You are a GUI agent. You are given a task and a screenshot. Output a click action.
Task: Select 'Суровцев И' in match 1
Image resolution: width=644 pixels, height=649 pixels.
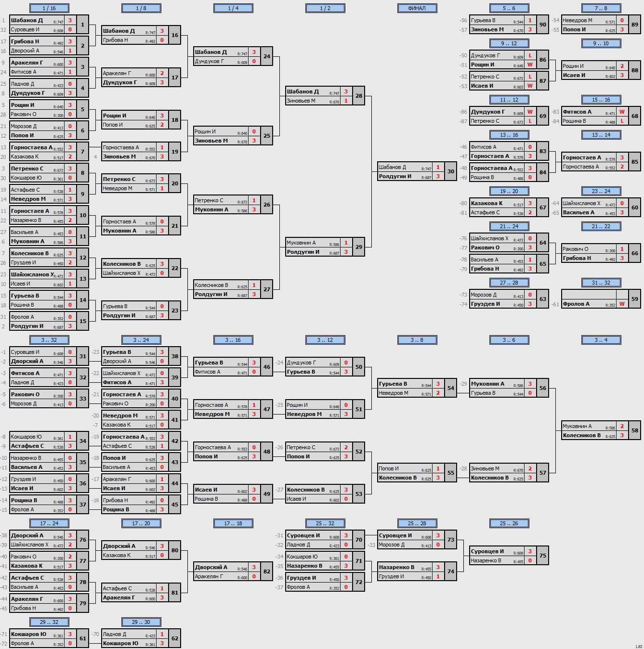point(25,29)
